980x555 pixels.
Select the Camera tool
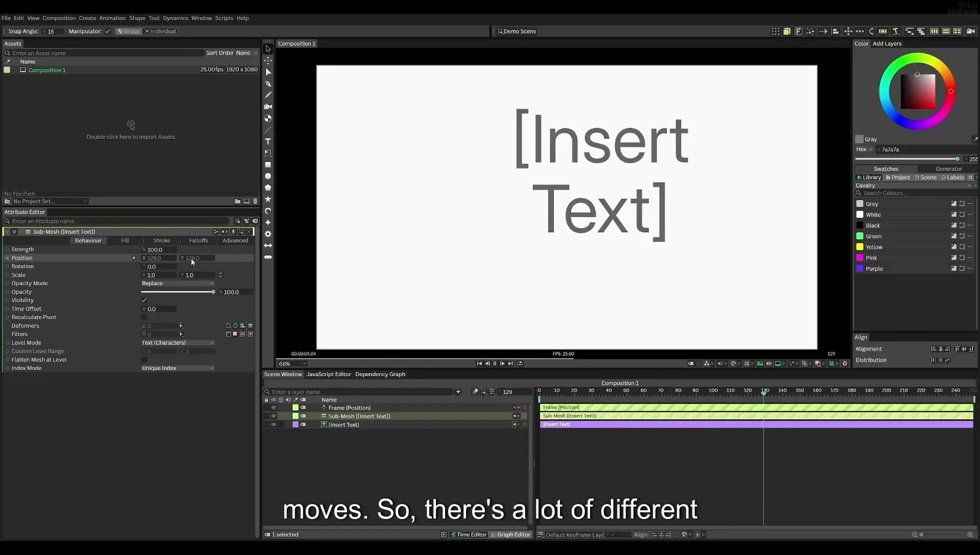click(268, 107)
